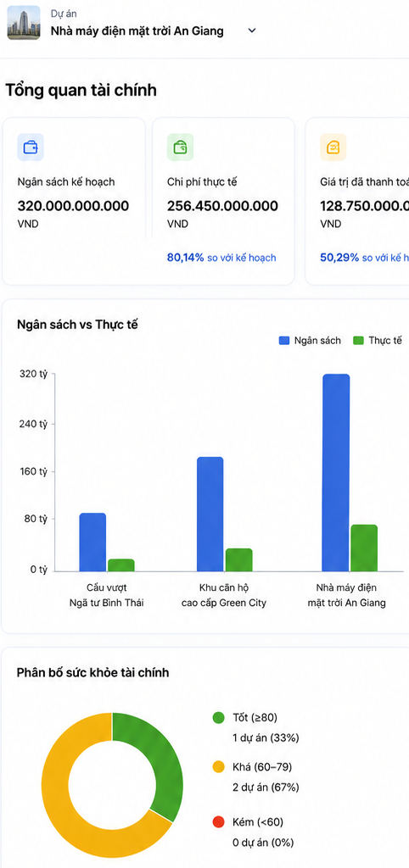Click the blue bar for Cầu vượt Bình Thái
Viewport: 409px width, 868px height.
point(92,542)
